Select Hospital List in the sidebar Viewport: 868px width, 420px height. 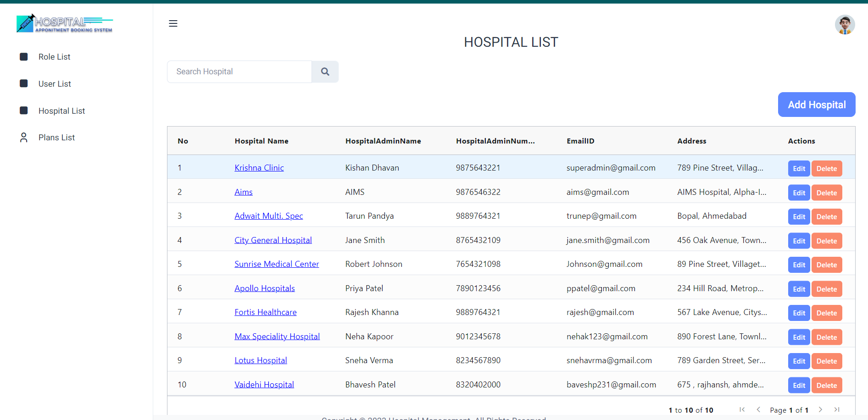(x=61, y=111)
